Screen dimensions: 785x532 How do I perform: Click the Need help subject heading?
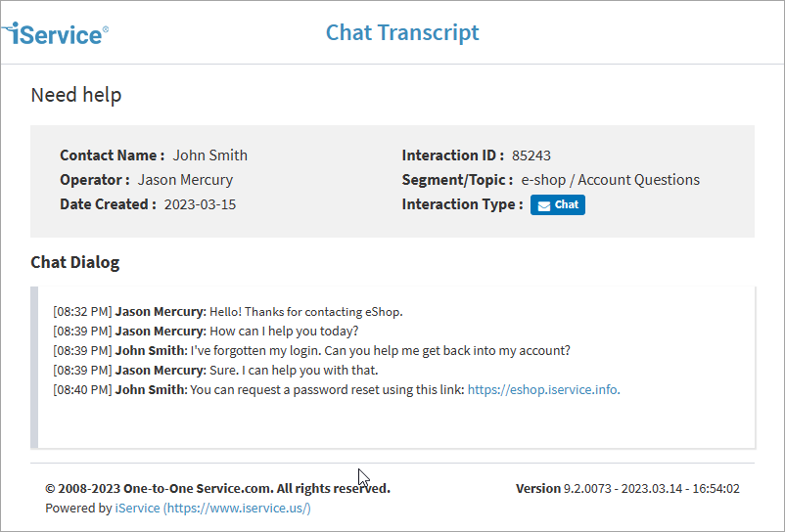[76, 95]
